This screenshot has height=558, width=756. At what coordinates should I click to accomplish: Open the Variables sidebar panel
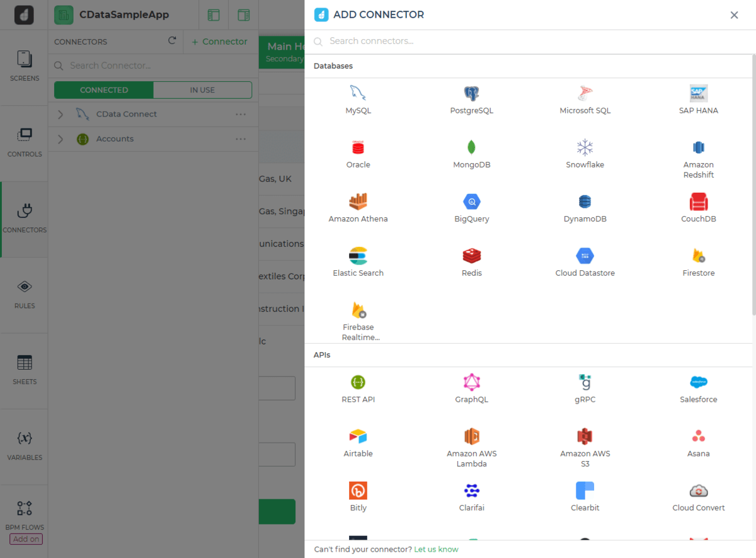click(x=25, y=446)
